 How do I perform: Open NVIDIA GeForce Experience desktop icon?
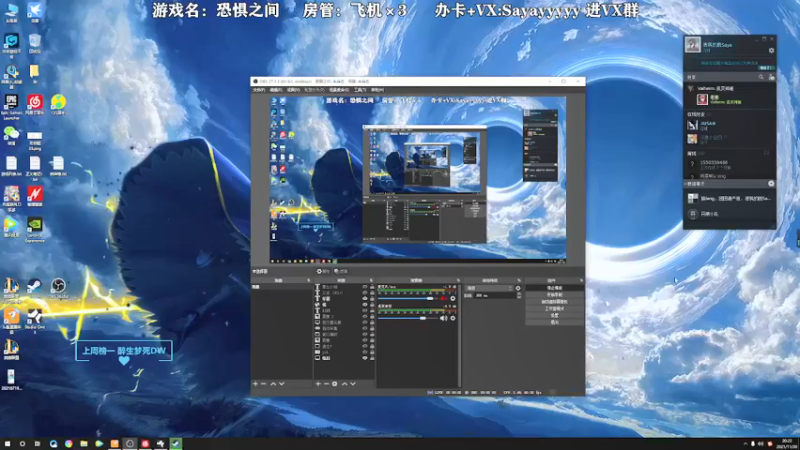pos(34,230)
